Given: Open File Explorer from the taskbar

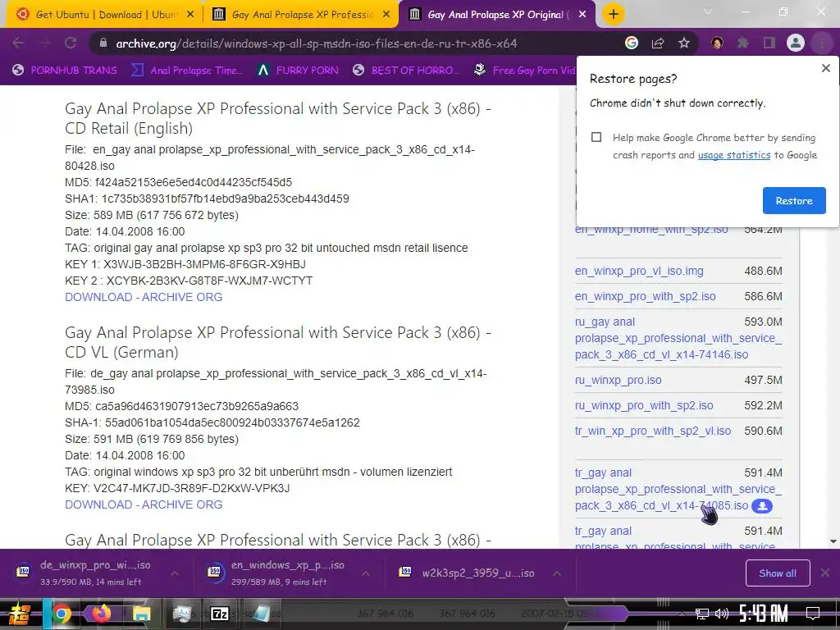Looking at the screenshot, I should 141,614.
